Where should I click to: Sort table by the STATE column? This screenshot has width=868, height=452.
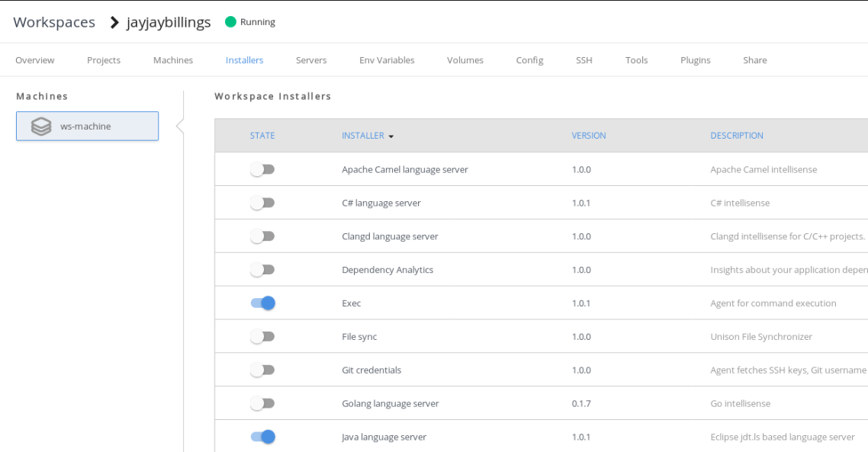click(x=262, y=136)
